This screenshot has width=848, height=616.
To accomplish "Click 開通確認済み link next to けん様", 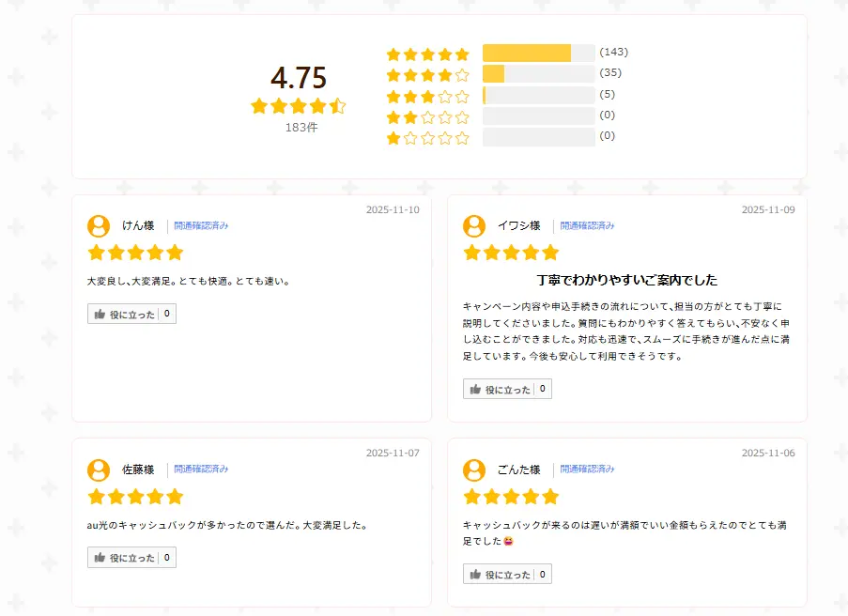I will (201, 226).
